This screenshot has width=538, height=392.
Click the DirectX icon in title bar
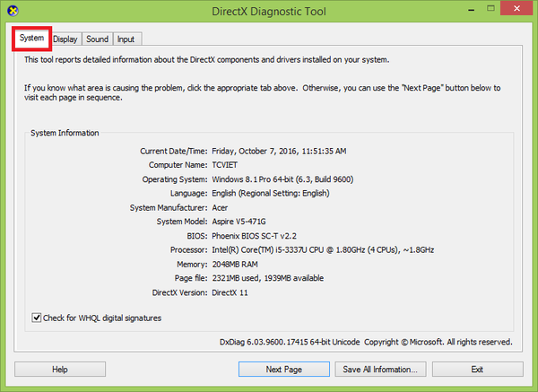[x=13, y=11]
